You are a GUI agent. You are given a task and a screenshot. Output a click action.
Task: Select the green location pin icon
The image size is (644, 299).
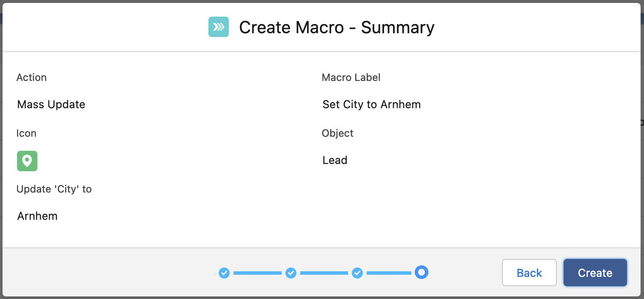click(x=27, y=161)
